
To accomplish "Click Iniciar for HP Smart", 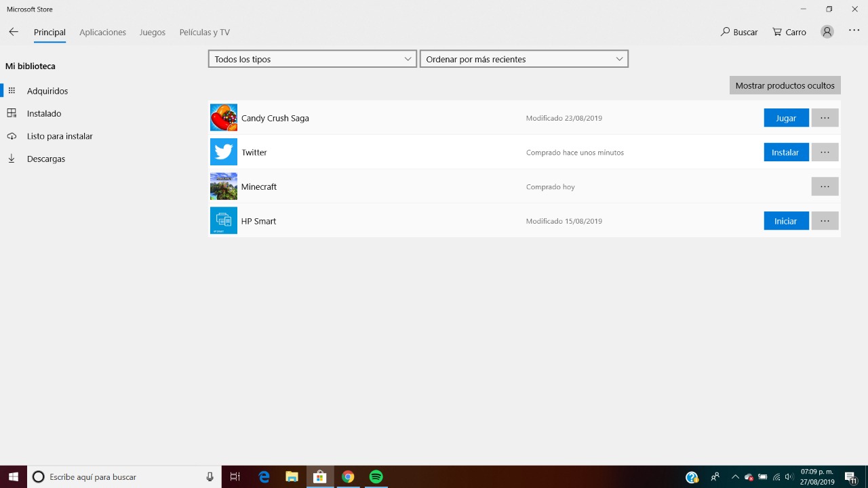I will [786, 221].
